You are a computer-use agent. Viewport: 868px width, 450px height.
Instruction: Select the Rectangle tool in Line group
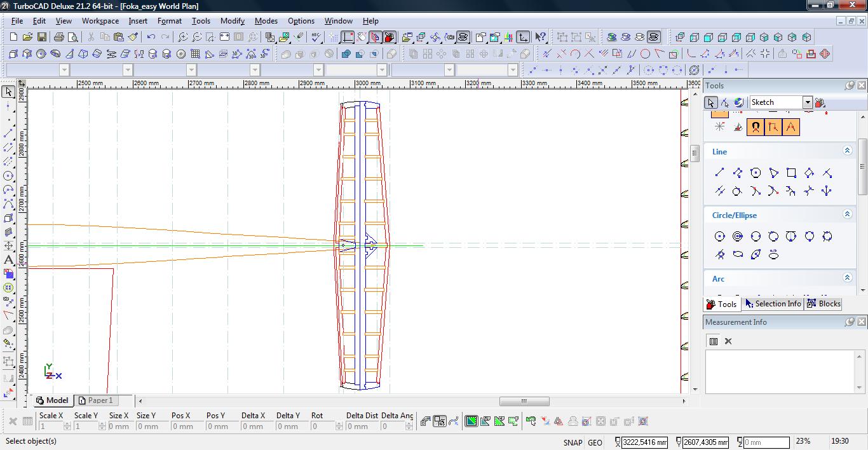point(791,173)
